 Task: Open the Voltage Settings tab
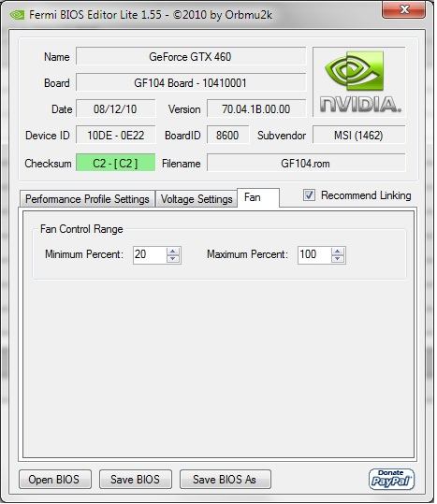197,199
